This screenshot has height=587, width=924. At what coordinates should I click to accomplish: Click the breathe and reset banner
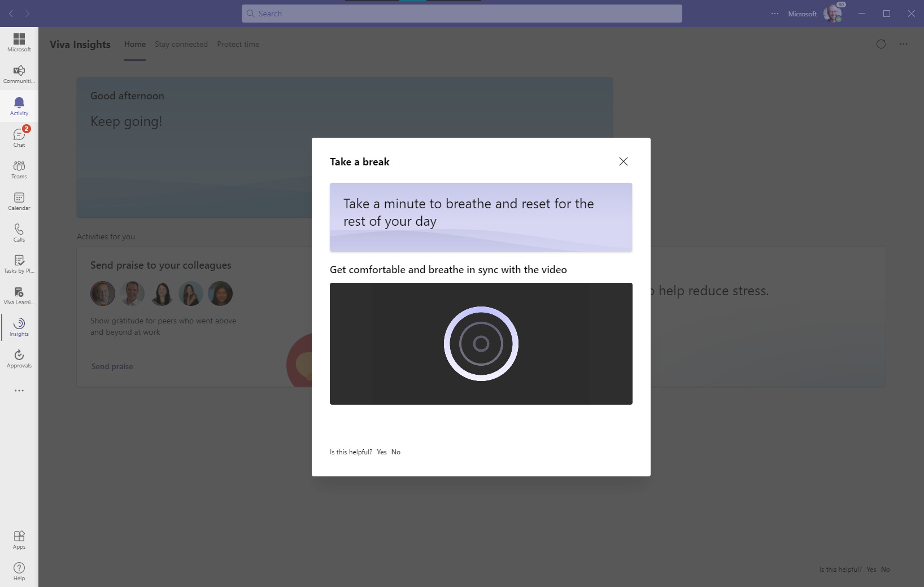click(x=481, y=217)
